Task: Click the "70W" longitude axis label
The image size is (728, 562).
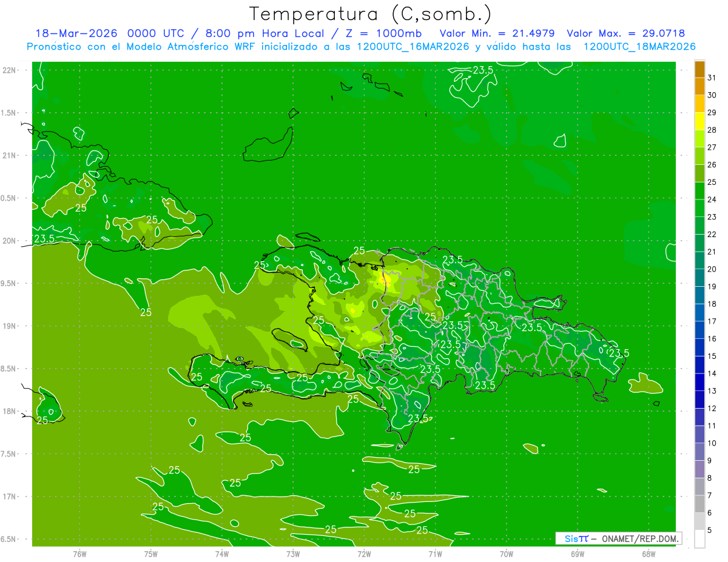Action: 507,554
